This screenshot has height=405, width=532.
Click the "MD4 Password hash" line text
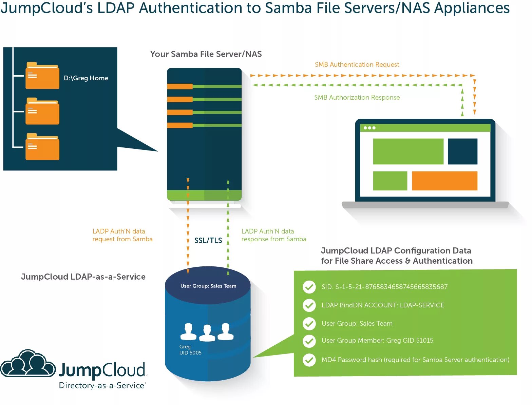tap(415, 360)
